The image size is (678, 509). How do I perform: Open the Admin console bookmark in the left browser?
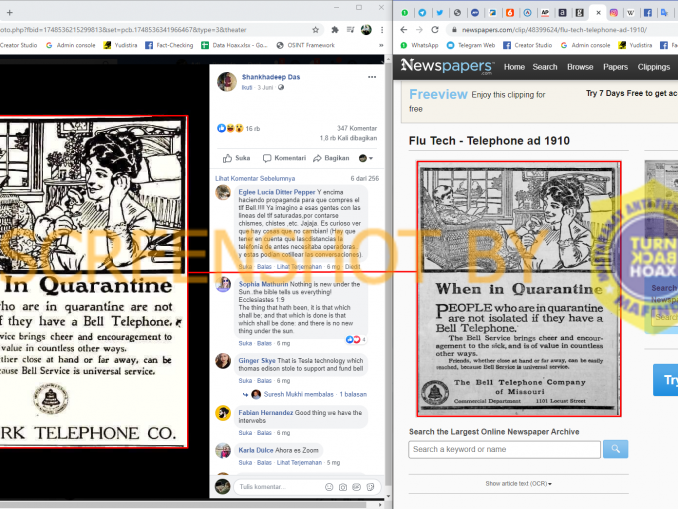[x=70, y=45]
